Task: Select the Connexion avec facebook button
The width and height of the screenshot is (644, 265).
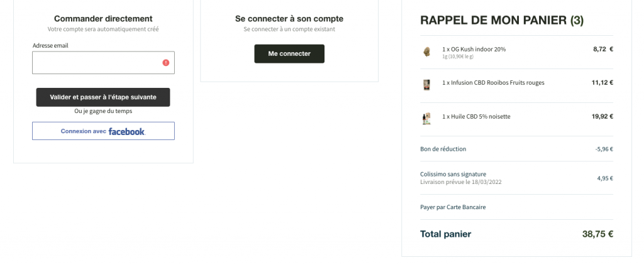Action: click(104, 131)
